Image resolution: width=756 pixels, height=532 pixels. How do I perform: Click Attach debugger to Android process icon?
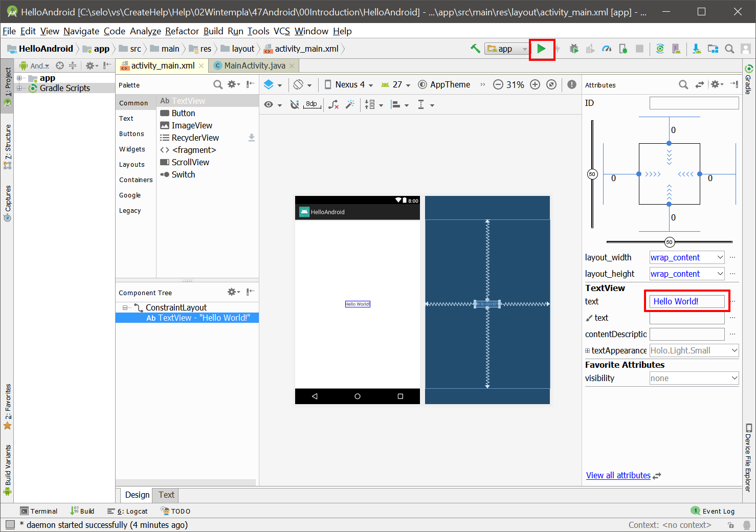[623, 49]
